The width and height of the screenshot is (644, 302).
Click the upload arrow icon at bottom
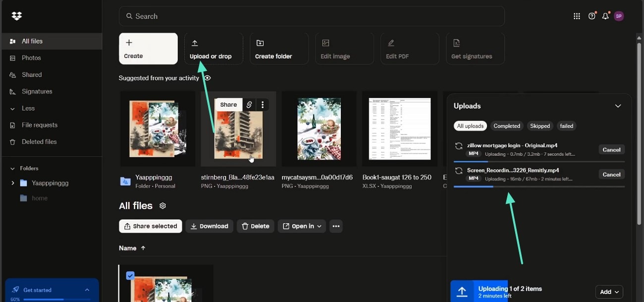click(462, 292)
